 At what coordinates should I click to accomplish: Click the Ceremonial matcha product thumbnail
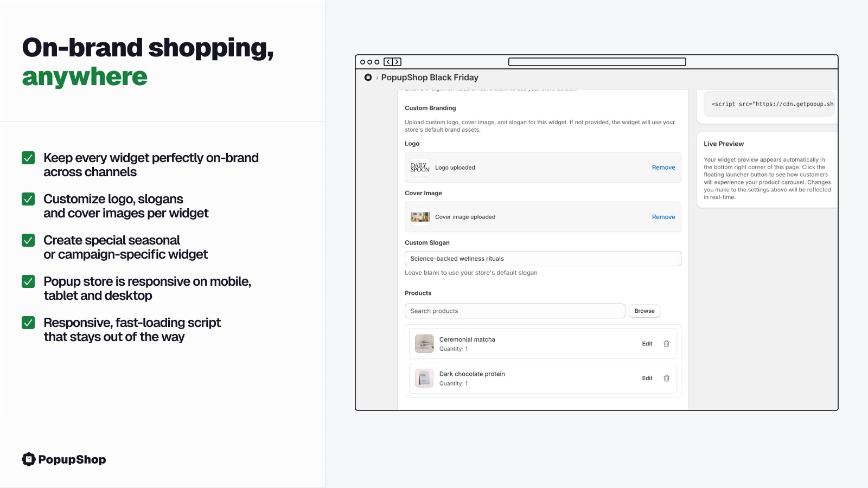424,343
